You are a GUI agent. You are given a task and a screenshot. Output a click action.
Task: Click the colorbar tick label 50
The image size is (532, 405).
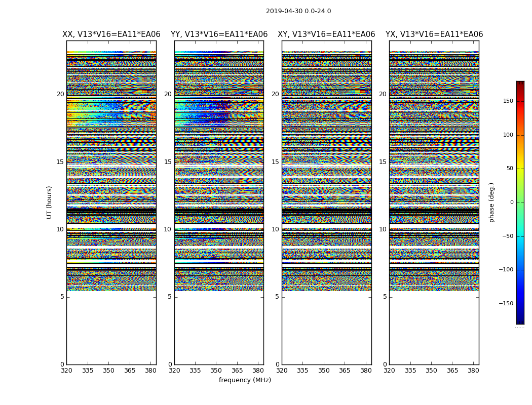pos(510,169)
